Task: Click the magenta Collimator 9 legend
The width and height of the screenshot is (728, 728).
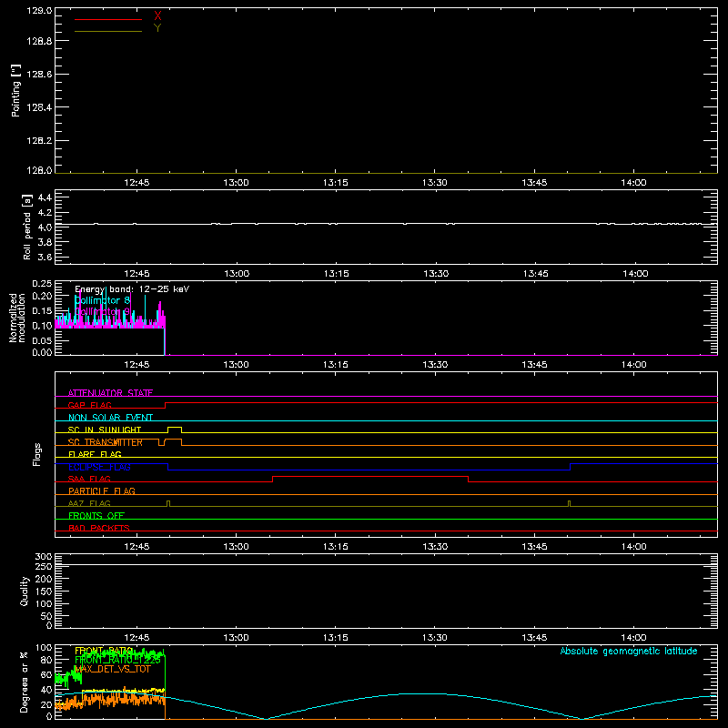Action: 102,311
